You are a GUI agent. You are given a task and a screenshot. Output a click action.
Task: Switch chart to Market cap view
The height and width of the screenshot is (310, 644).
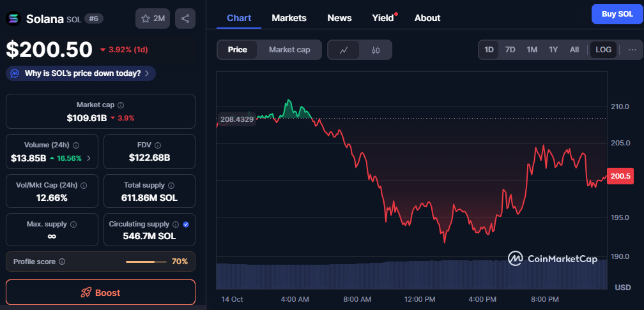coord(289,50)
